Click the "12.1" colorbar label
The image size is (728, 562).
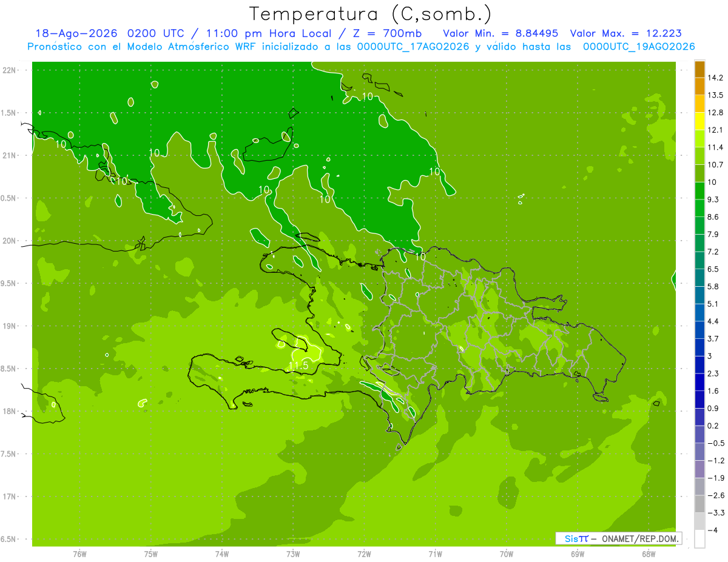715,130
